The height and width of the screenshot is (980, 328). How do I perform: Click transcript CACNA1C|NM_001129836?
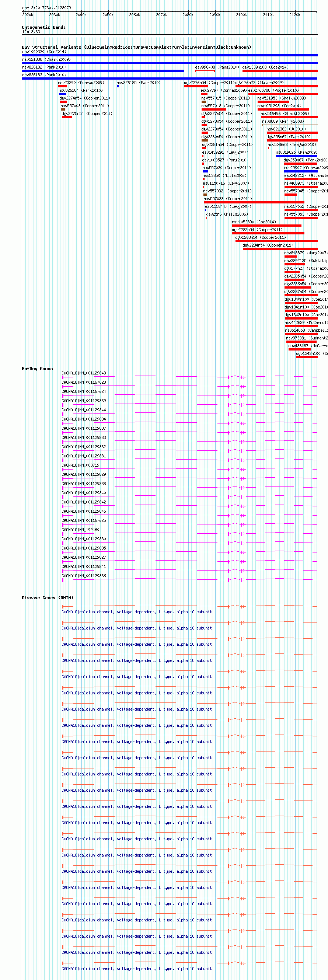coord(84,576)
